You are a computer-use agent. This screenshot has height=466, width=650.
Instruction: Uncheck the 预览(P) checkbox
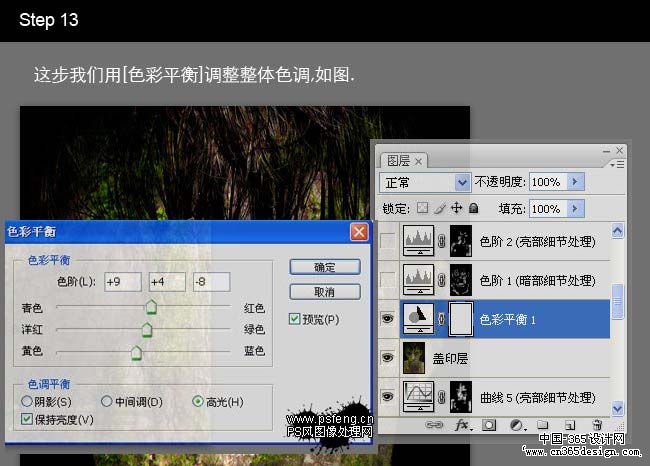[294, 319]
